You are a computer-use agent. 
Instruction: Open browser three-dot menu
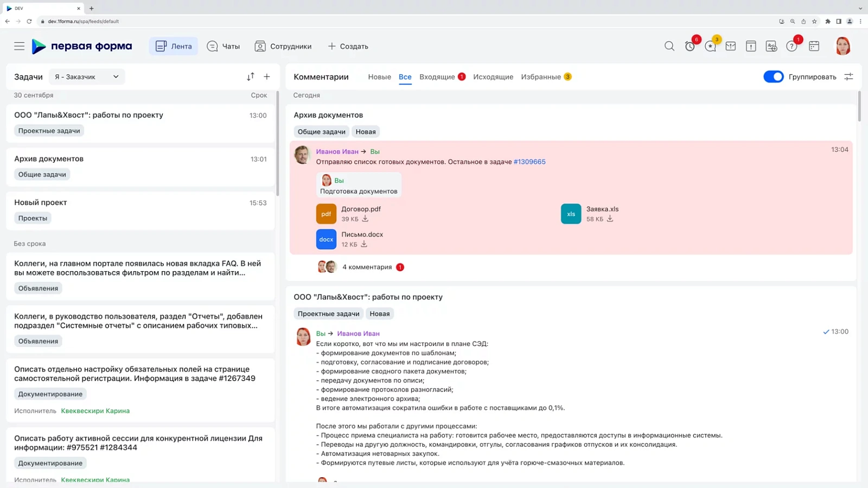tap(860, 21)
